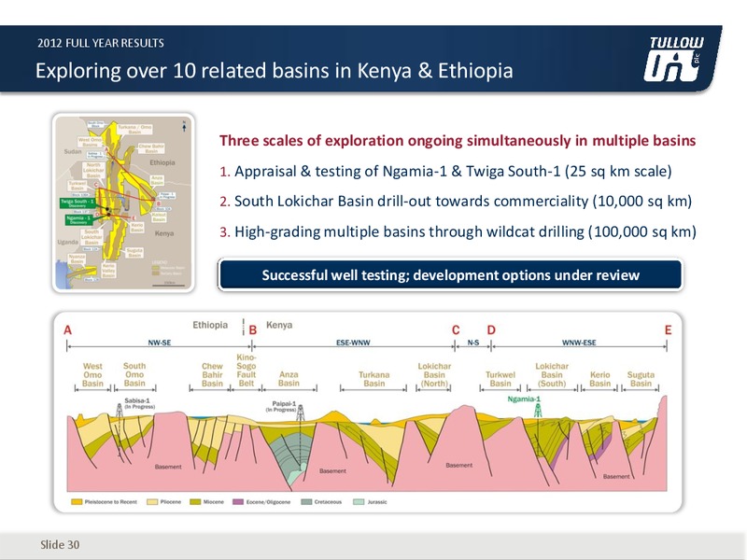747x560 pixels.
Task: Click section marker B
Action: pos(253,330)
